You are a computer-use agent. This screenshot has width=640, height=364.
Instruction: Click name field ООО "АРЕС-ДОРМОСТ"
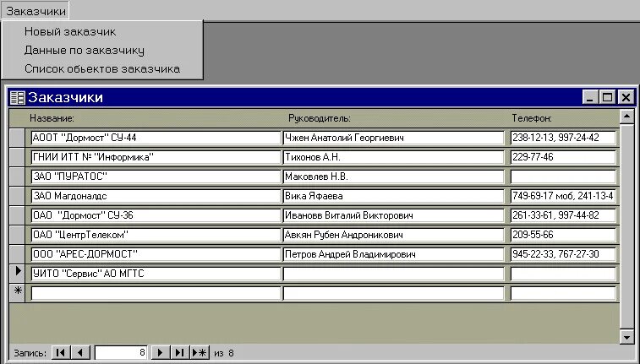[x=156, y=254]
